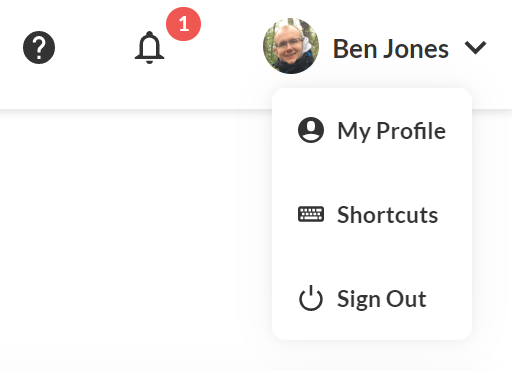The width and height of the screenshot is (512, 371).
Task: Click the person icon beside My Profile
Action: 311,130
